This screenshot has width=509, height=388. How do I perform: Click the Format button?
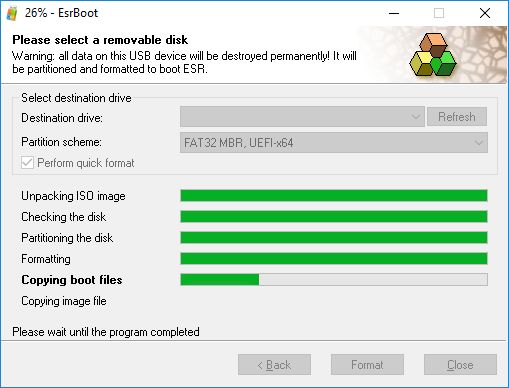click(367, 365)
